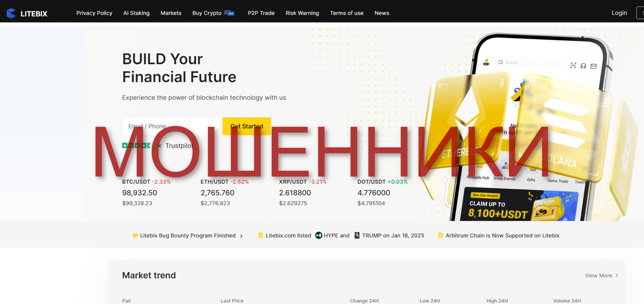
Task: Select the XRP/USDT price ticker
Action: 303,192
